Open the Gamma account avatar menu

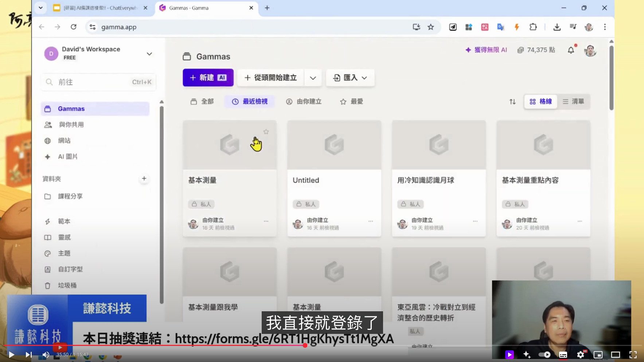590,50
